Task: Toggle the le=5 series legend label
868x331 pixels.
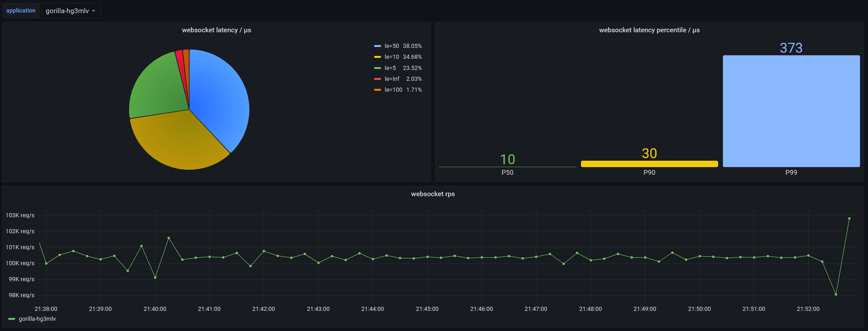Action: click(x=390, y=68)
